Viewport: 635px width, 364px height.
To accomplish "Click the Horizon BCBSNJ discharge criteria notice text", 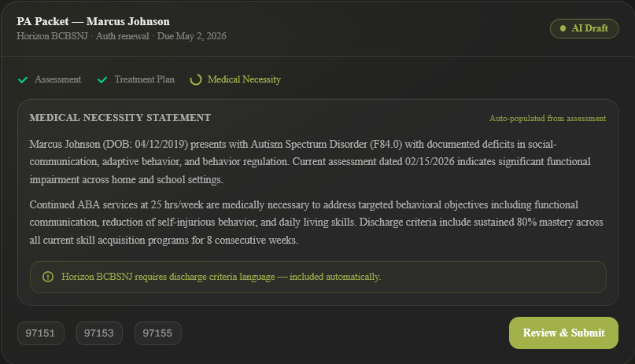I will click(x=221, y=277).
